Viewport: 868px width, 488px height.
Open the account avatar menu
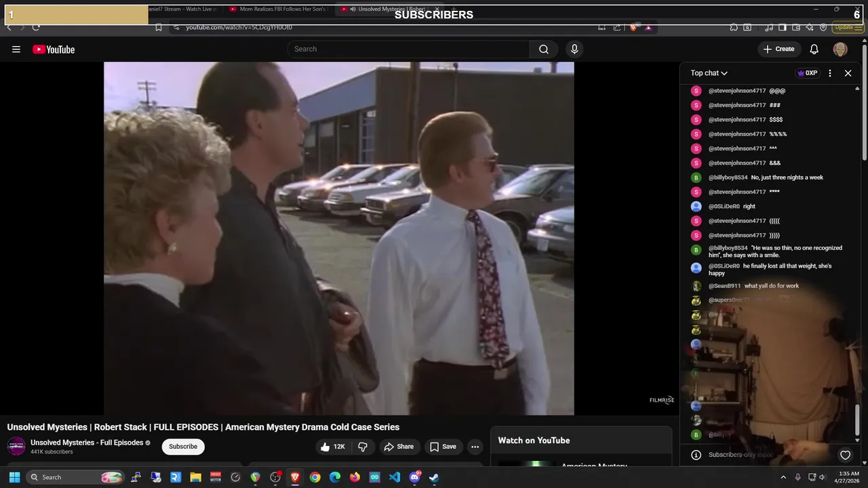tap(840, 49)
